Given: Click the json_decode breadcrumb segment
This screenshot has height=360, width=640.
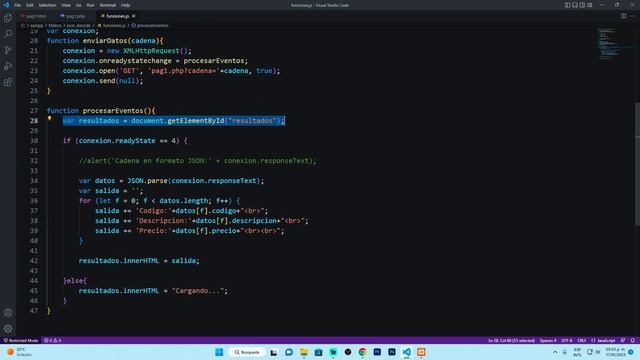Looking at the screenshot, I should (79, 25).
